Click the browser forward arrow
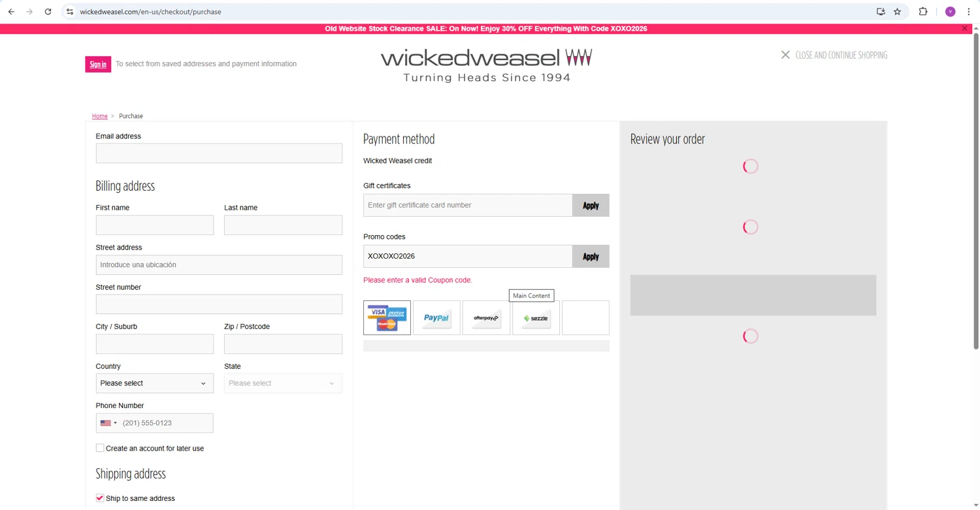Screen dimensions: 980x510 click(29, 12)
